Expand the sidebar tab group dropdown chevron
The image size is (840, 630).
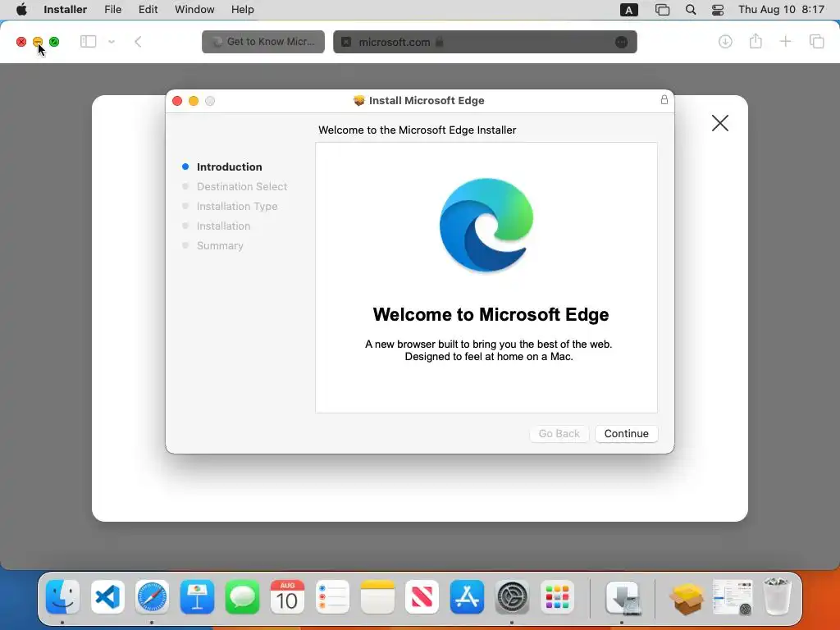112,41
